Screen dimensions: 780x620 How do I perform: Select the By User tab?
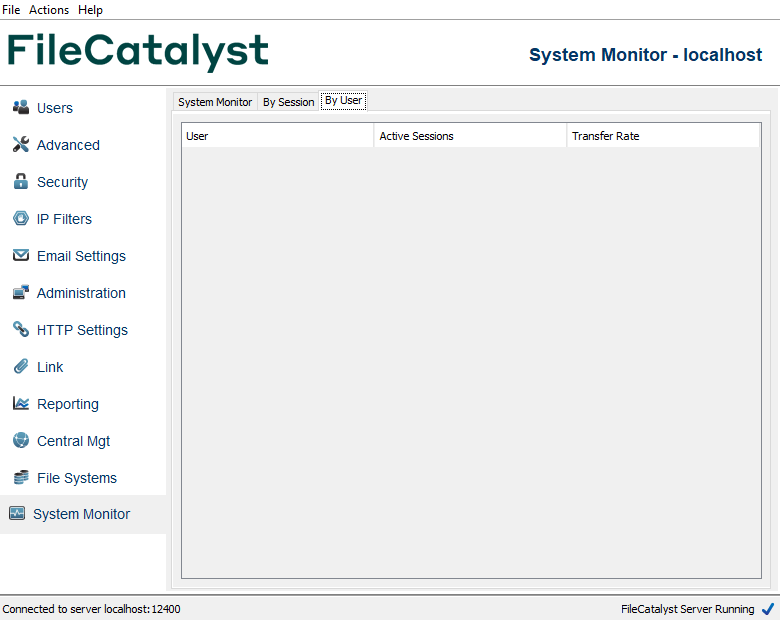tap(343, 101)
